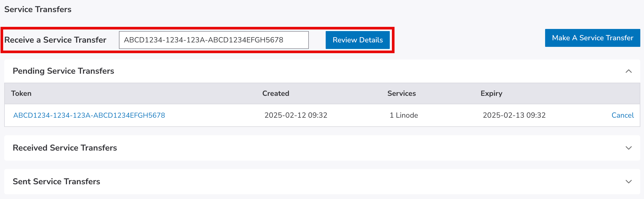The width and height of the screenshot is (644, 199).
Task: Click the Services column header
Action: coord(401,93)
